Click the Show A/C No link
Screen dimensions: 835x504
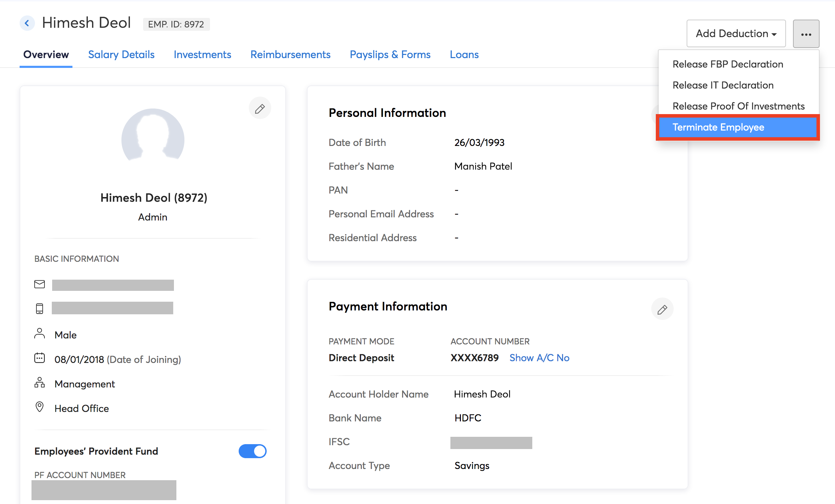(539, 358)
